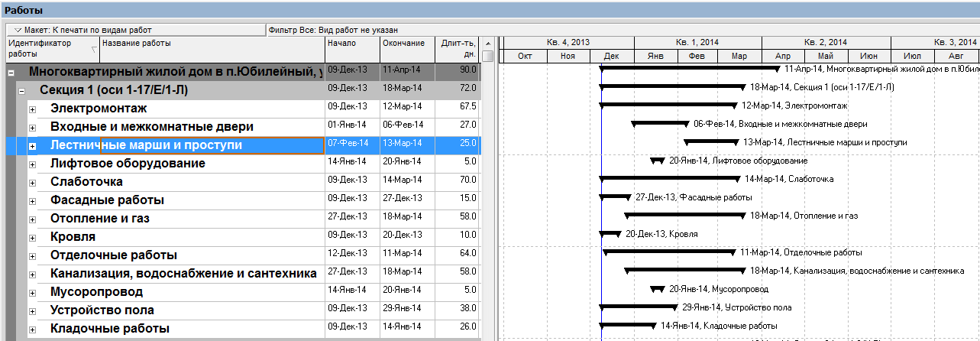The height and width of the screenshot is (341, 980).
Task: Click plus icon beside Кровля
Action: (33, 237)
